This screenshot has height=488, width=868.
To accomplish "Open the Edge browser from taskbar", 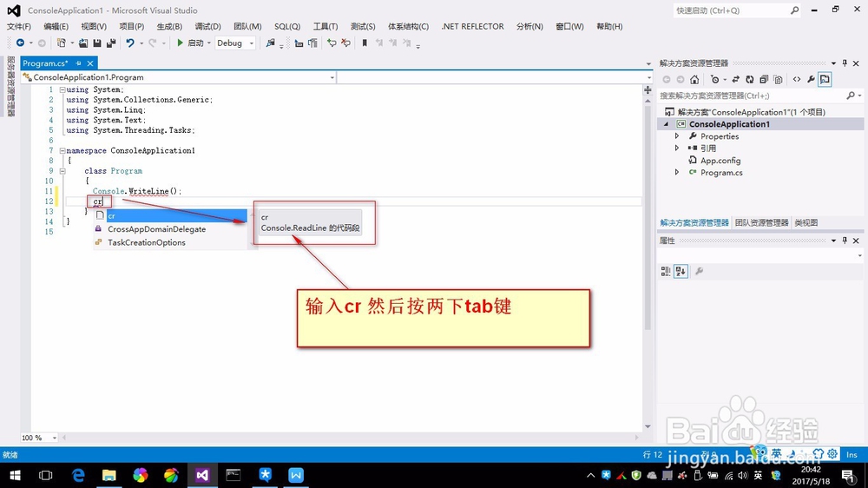I will pyautogui.click(x=78, y=475).
